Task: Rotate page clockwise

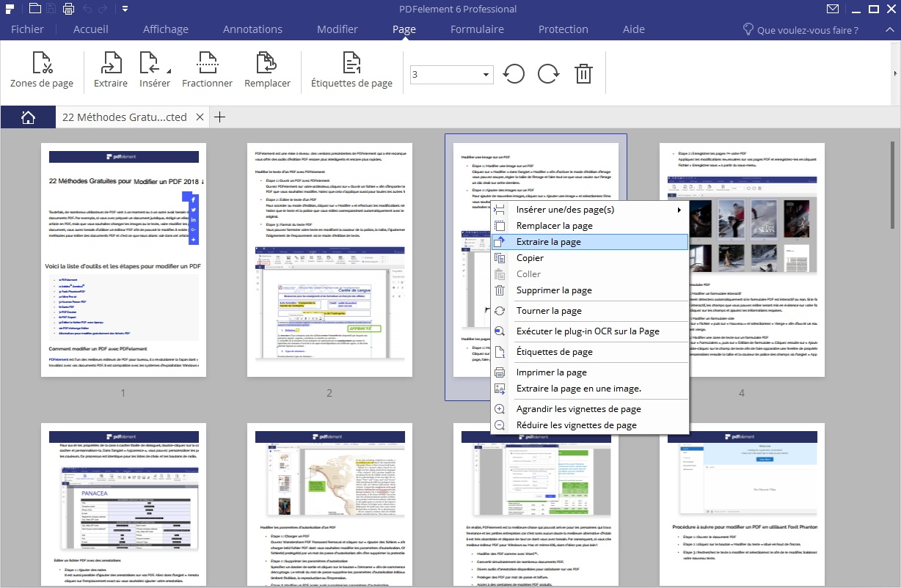Action: [x=548, y=73]
